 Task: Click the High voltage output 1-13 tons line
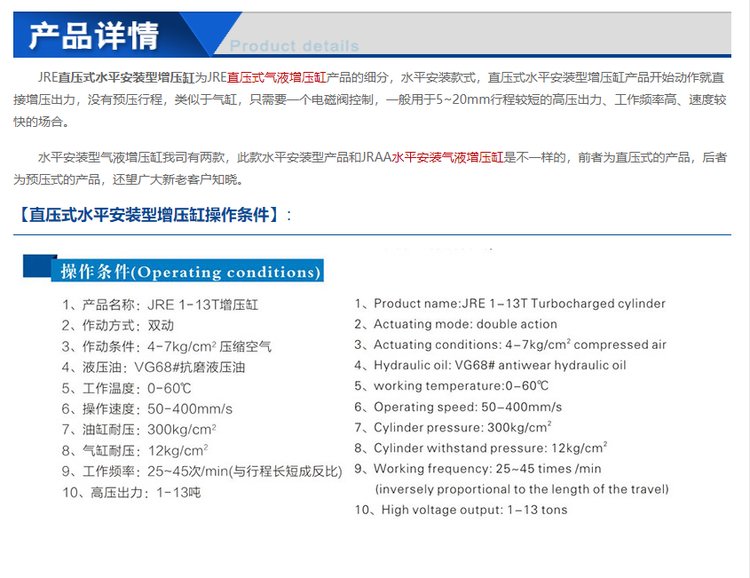click(461, 510)
